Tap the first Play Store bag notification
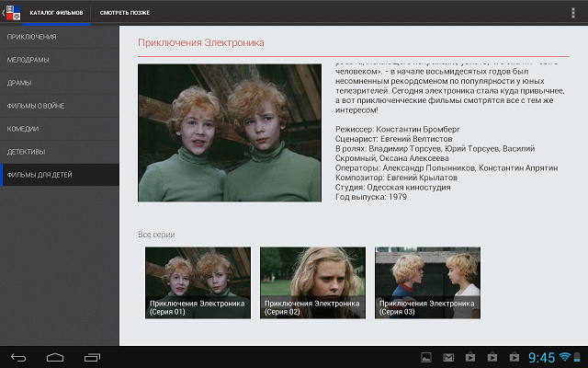 point(470,357)
